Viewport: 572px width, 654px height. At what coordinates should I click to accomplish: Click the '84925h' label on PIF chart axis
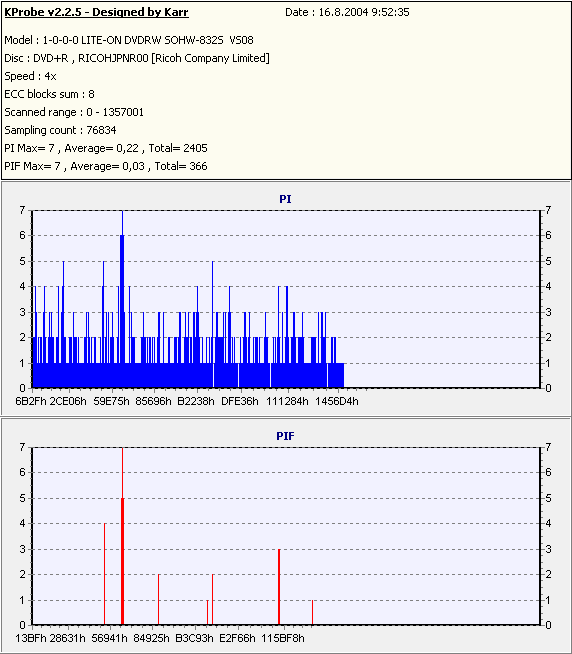(x=151, y=638)
